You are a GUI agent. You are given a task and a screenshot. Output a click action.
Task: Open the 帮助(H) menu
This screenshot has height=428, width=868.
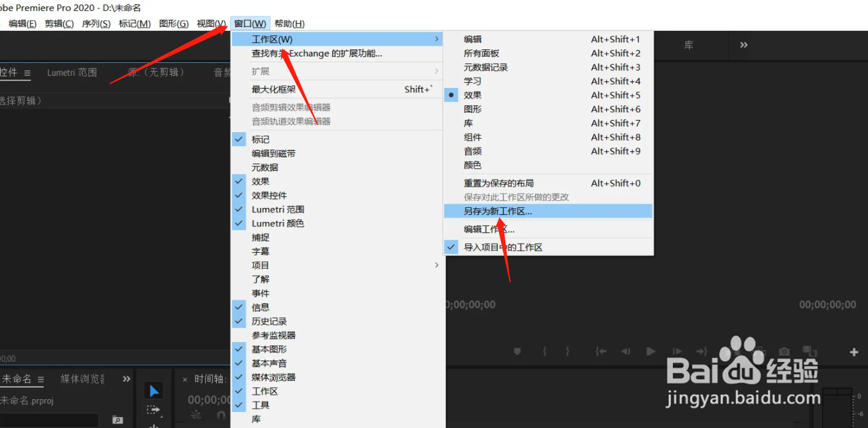tap(287, 23)
